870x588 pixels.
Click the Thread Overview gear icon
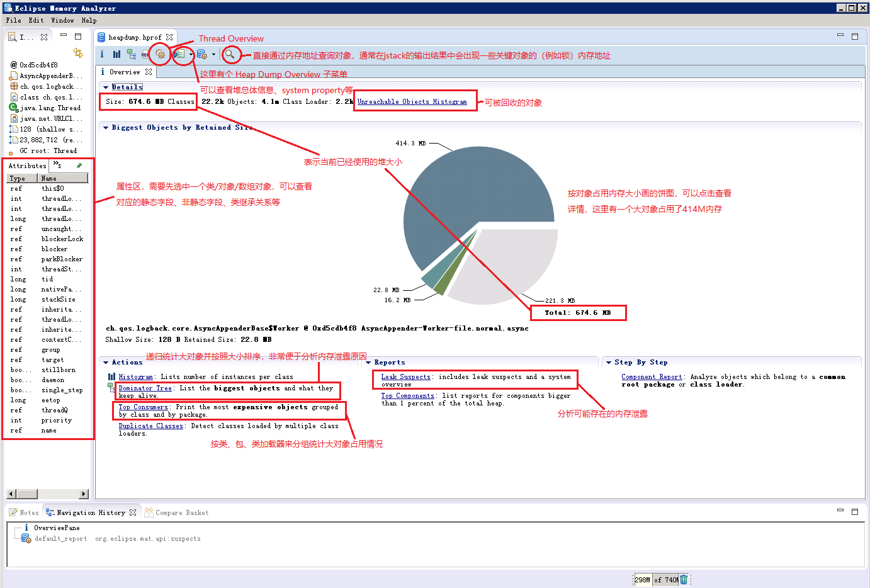point(160,55)
